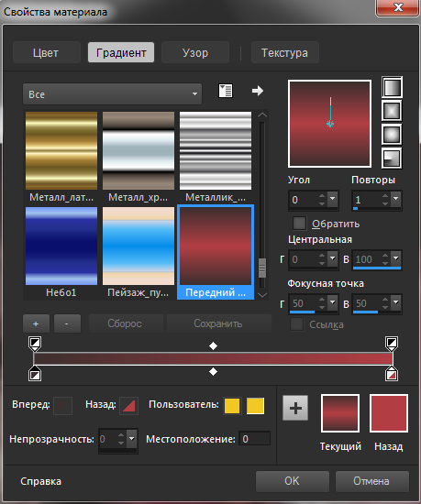The height and width of the screenshot is (504, 421).
Task: Switch to the Узор tab
Action: pos(195,52)
